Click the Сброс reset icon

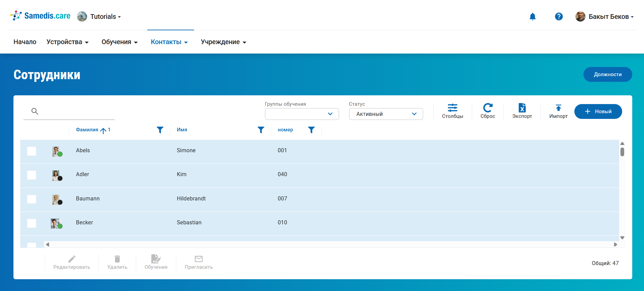[x=488, y=111]
